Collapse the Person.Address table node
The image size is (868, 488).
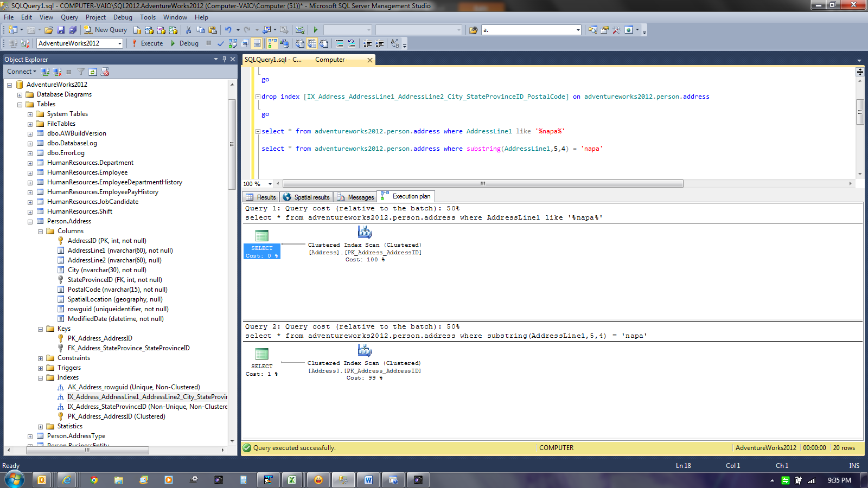(30, 221)
